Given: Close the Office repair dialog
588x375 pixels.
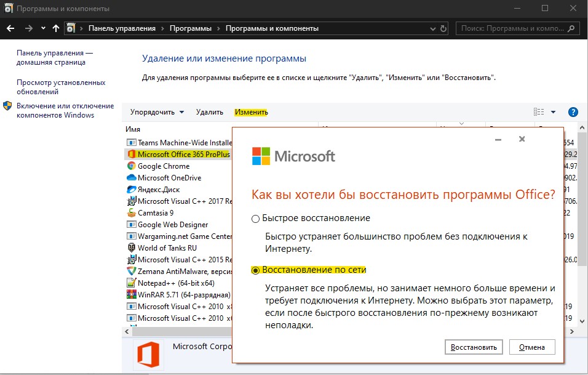Looking at the screenshot, I should coord(522,139).
